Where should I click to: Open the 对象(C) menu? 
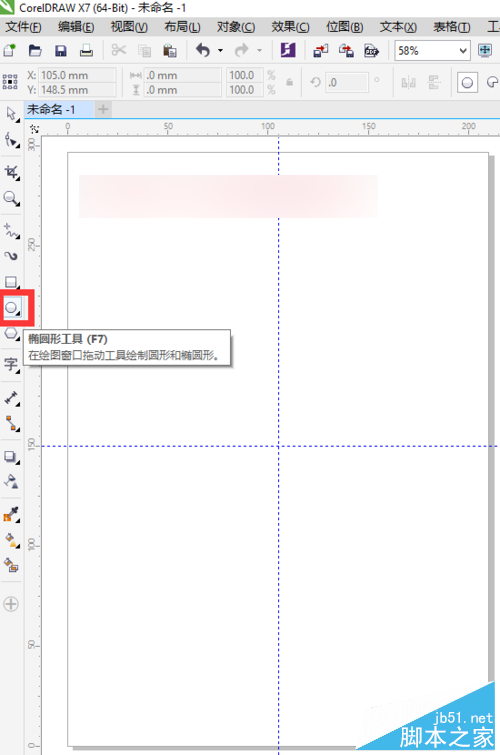click(236, 27)
